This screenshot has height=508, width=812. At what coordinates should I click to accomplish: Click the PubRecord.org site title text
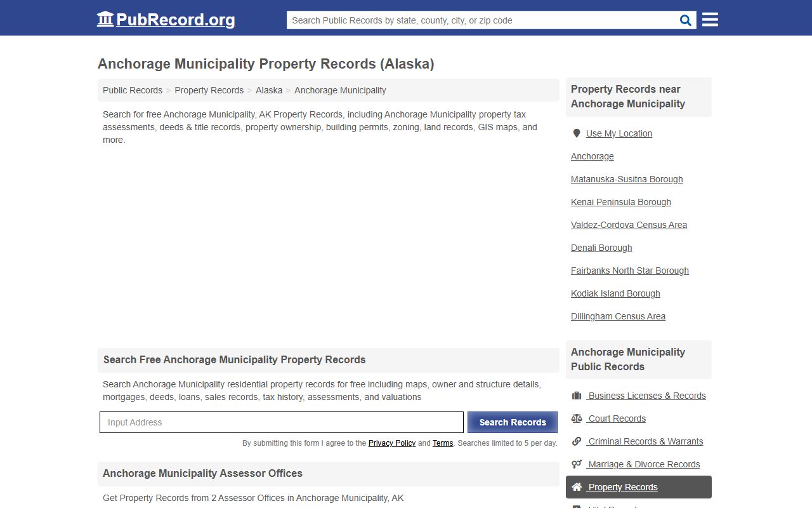click(x=176, y=20)
